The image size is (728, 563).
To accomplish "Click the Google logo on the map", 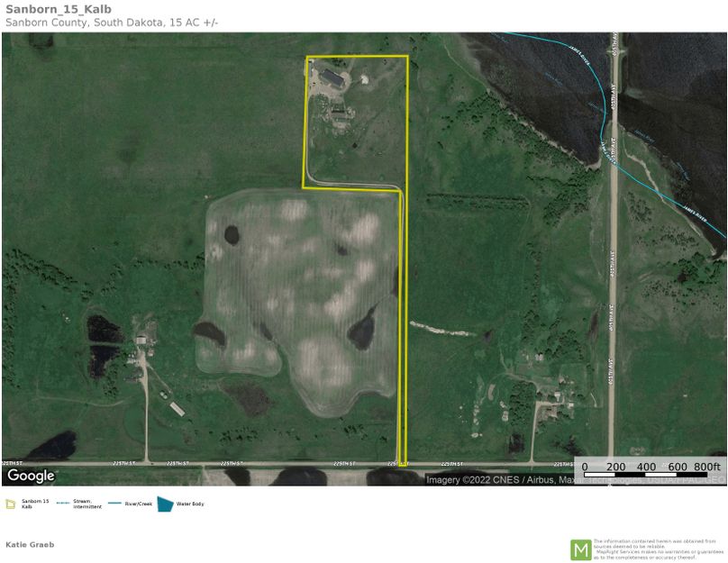I will pyautogui.click(x=31, y=475).
